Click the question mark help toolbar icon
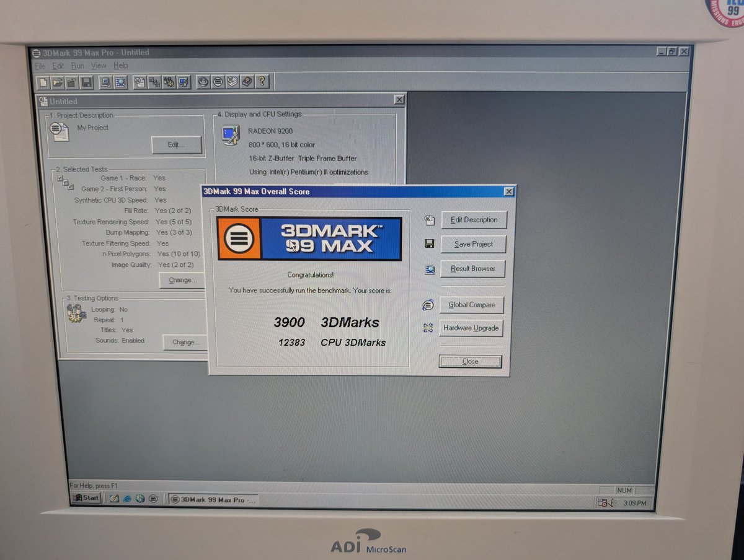Screen dimensions: 744x560 coord(262,82)
